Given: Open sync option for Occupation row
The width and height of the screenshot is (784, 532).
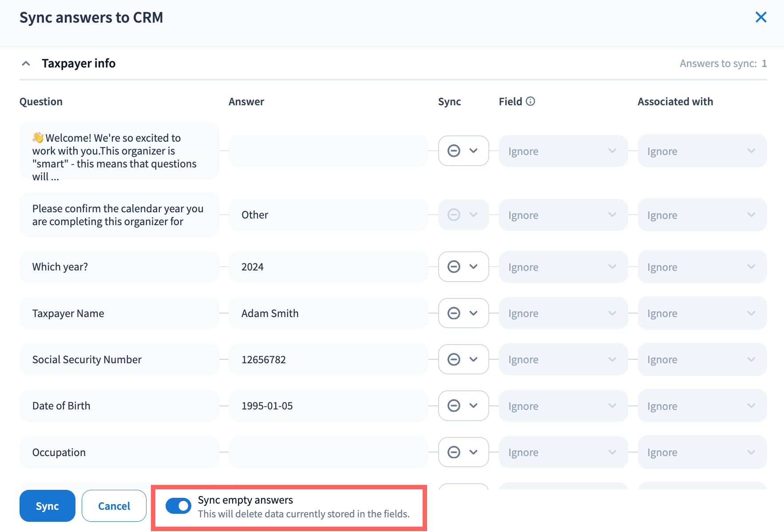Looking at the screenshot, I should click(463, 452).
